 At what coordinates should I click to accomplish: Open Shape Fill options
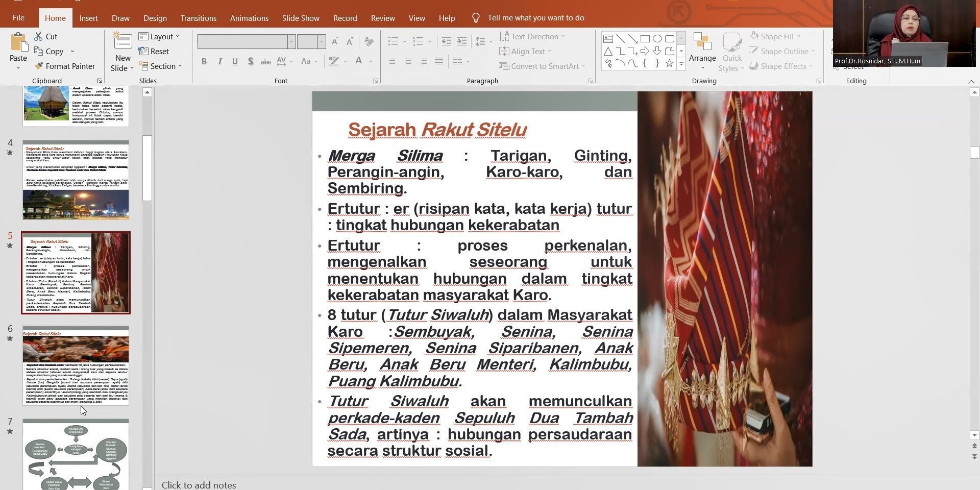775,36
